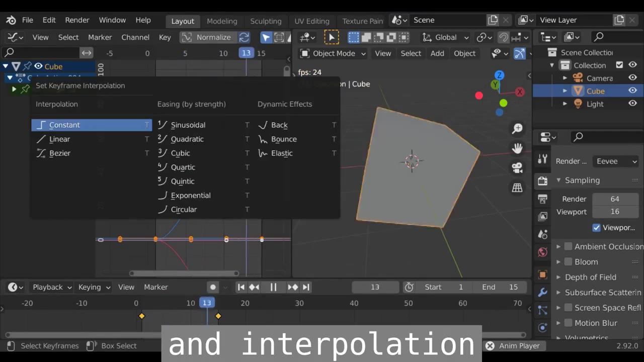Enable the Bloom checkbox

click(x=568, y=261)
